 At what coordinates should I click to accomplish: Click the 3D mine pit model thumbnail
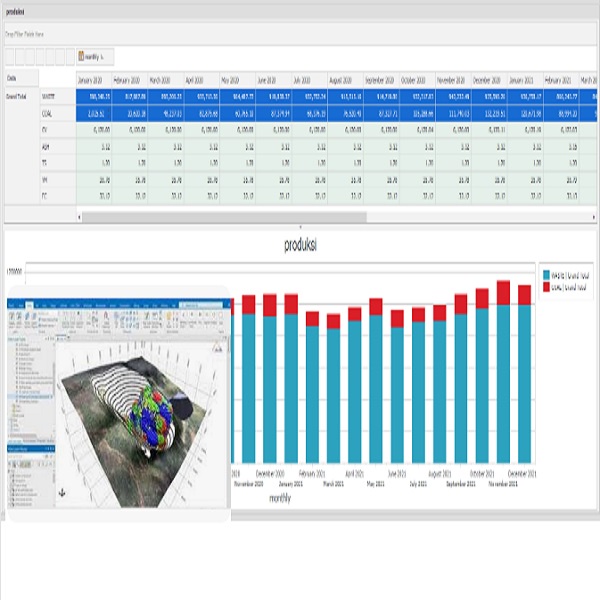(119, 403)
